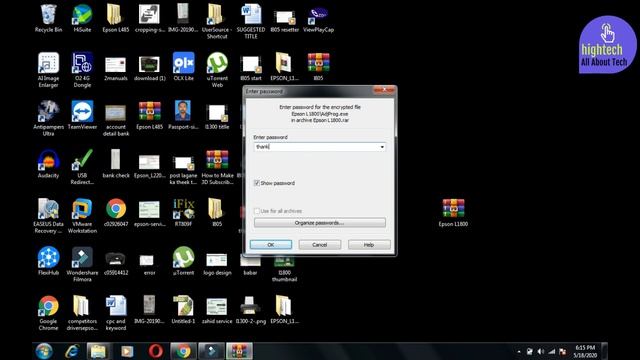
Task: Select the Wondershare Filmora desktop icon
Action: point(82,264)
